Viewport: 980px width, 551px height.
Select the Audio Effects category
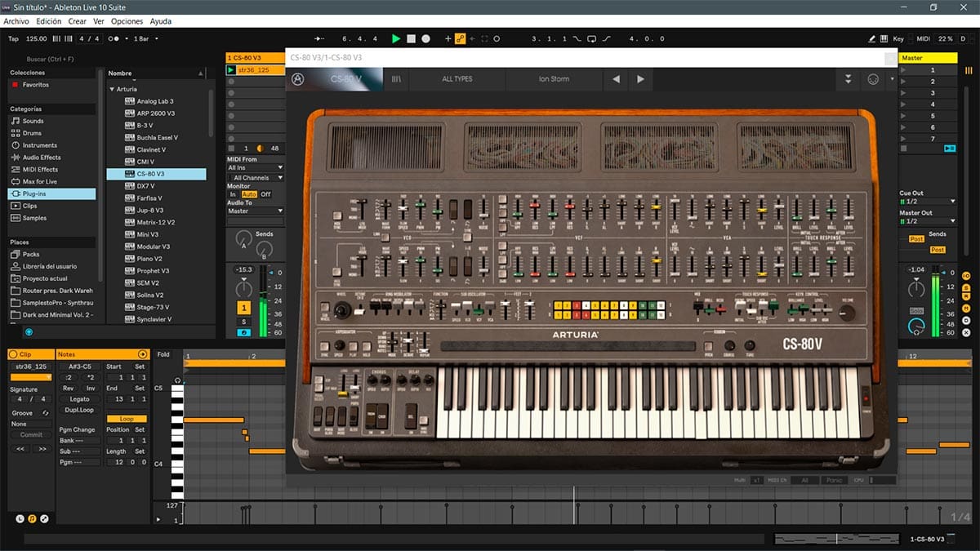[42, 158]
